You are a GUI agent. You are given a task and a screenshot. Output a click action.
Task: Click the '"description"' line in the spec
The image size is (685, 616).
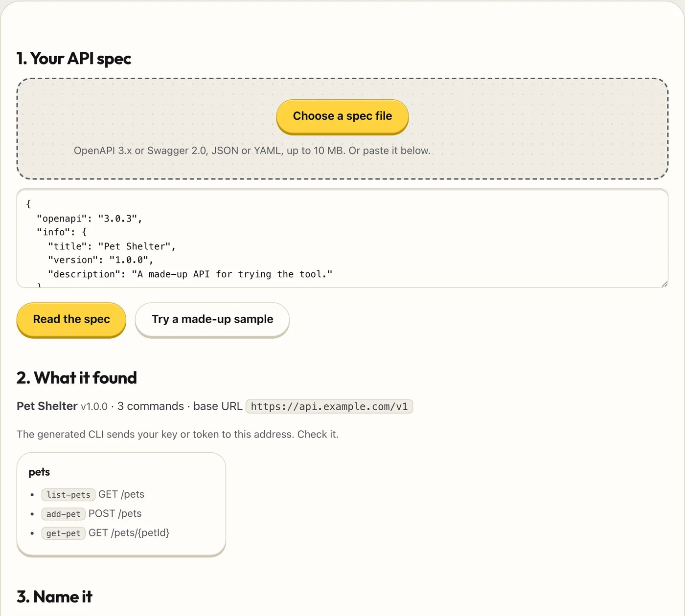point(190,274)
